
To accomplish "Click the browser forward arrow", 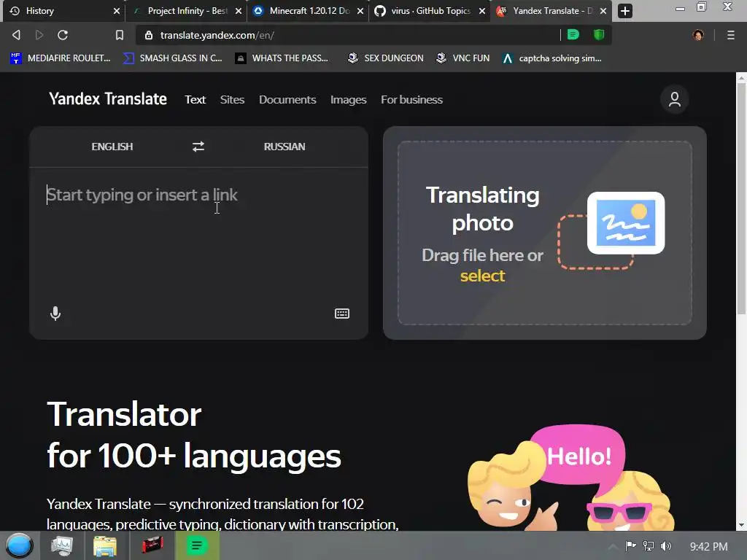I will (x=39, y=35).
